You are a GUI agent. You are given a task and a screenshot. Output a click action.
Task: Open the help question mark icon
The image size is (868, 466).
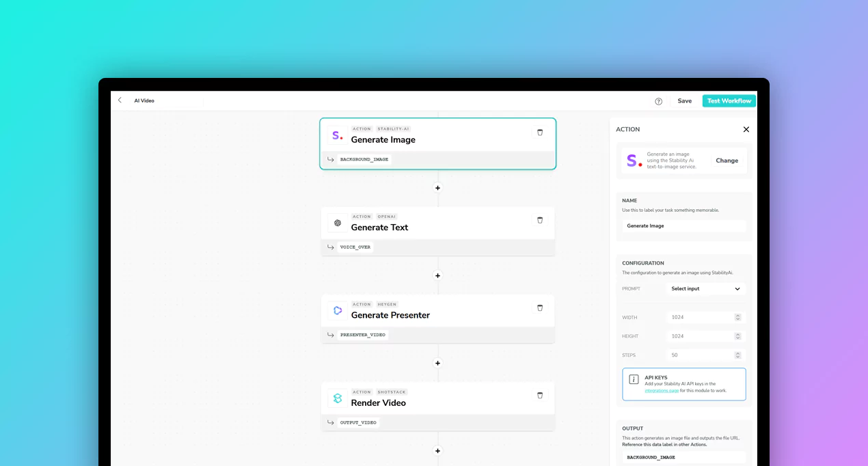click(658, 101)
